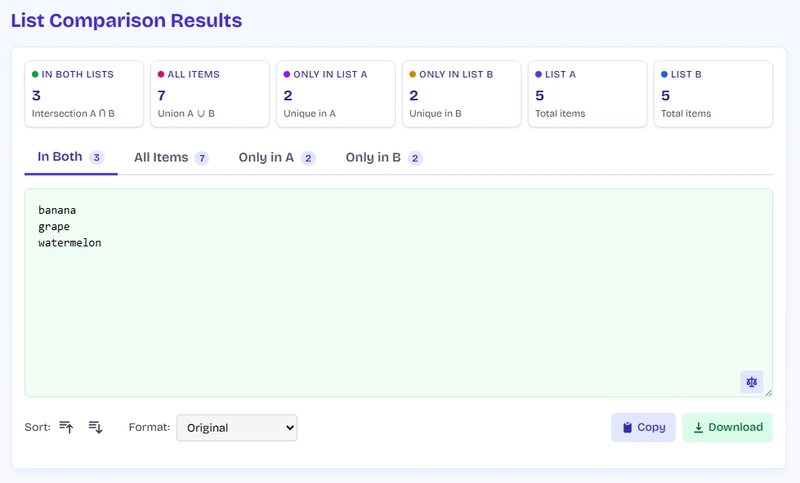Click the pink dot beside All Items card
The width and height of the screenshot is (800, 483).
[161, 74]
